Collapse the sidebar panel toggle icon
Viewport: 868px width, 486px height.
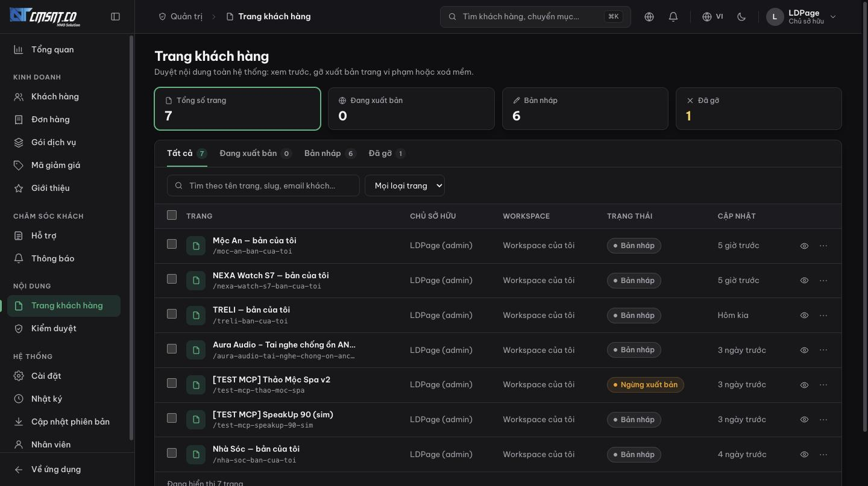[x=116, y=17]
